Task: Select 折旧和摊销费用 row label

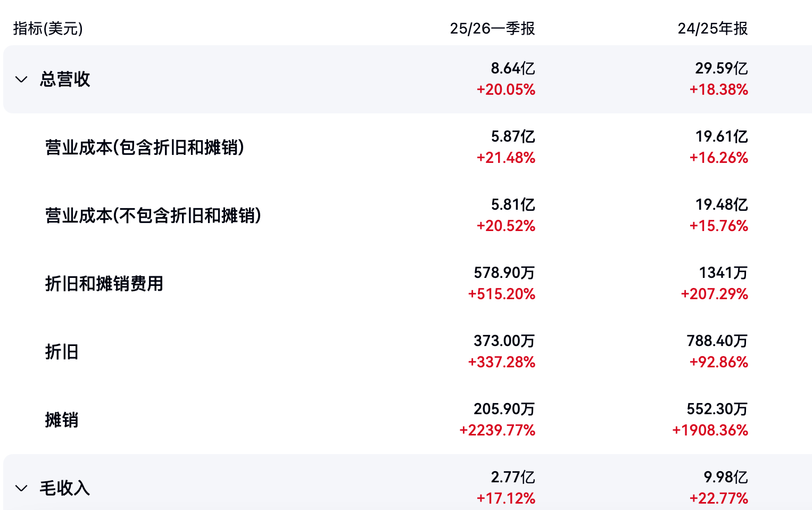Action: point(104,284)
